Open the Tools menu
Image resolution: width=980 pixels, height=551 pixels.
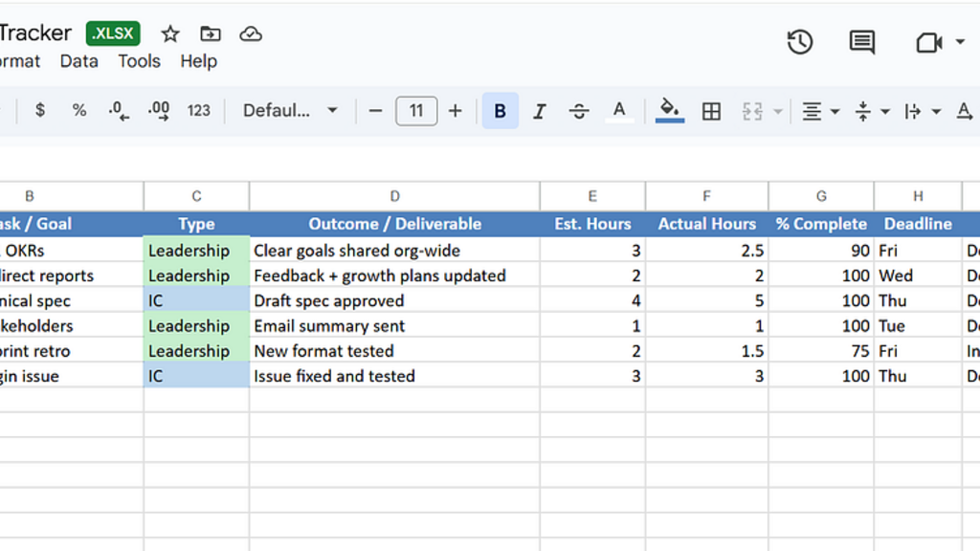[139, 61]
